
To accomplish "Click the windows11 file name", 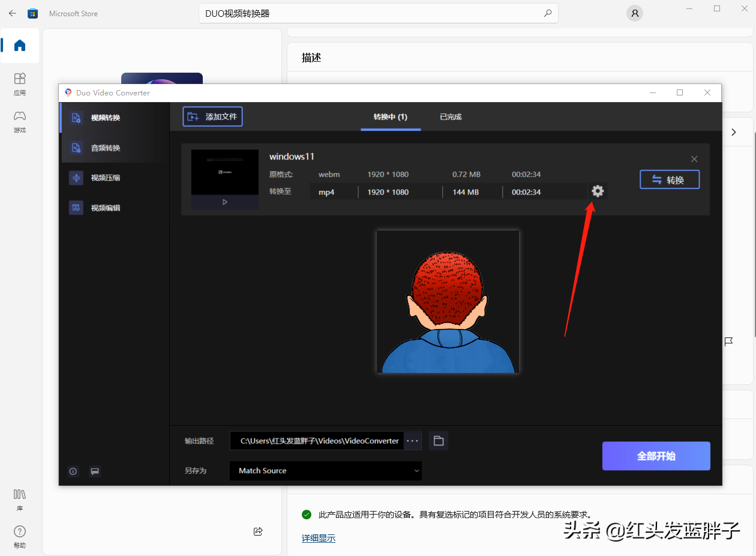I will point(292,157).
